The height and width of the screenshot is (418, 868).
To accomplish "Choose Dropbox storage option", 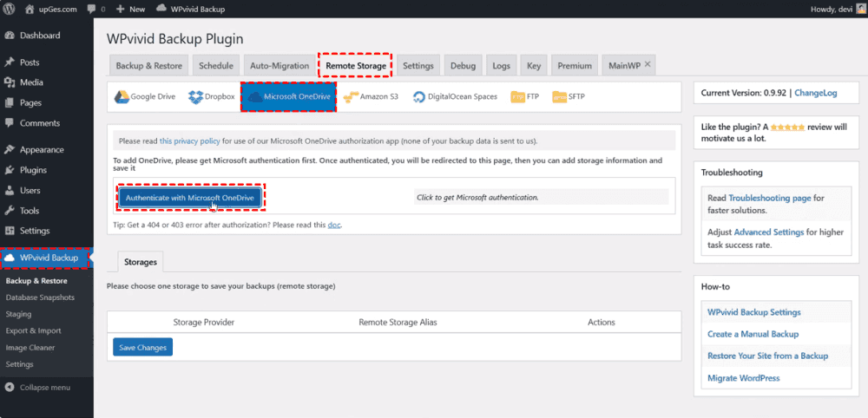I will [212, 97].
